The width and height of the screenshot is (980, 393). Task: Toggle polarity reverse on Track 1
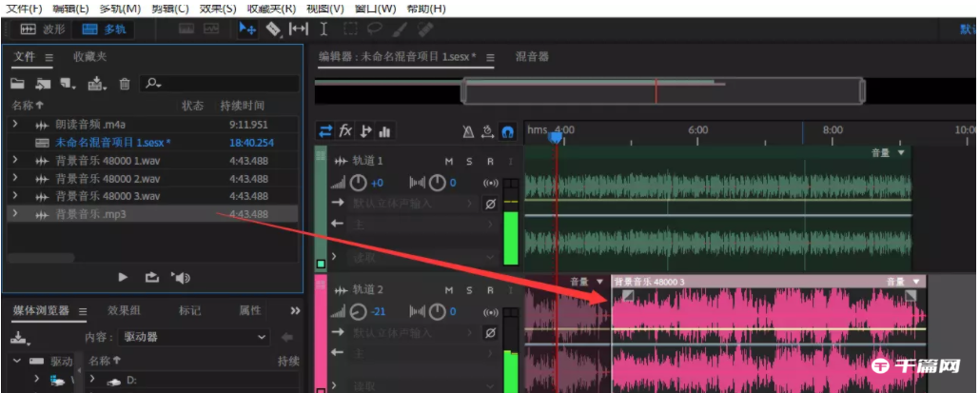pyautogui.click(x=491, y=204)
